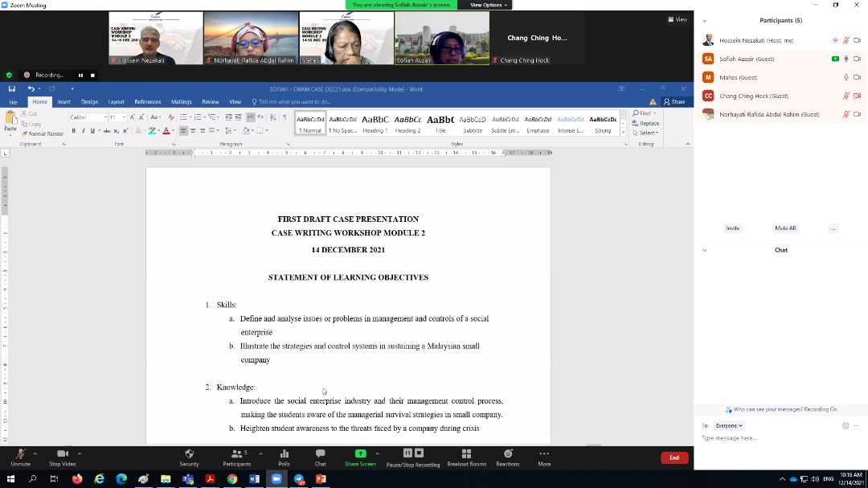Open the font size dropdown
The width and height of the screenshot is (868, 488).
click(124, 117)
